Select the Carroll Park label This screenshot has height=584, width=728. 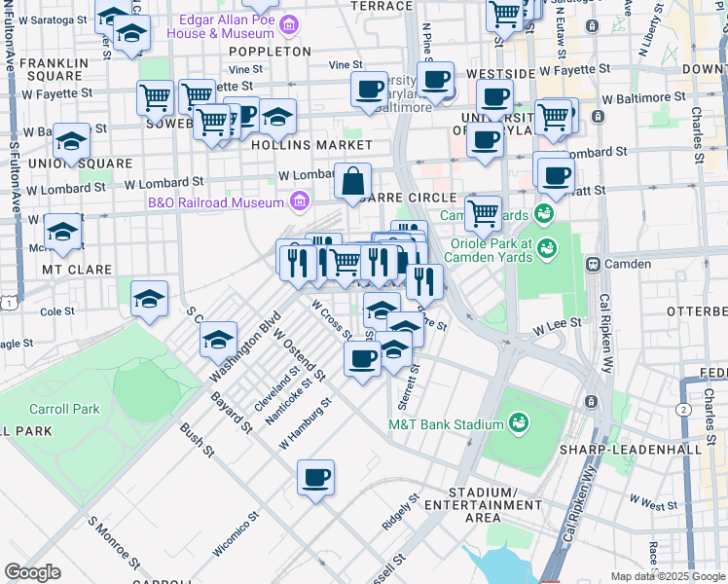coord(64,409)
